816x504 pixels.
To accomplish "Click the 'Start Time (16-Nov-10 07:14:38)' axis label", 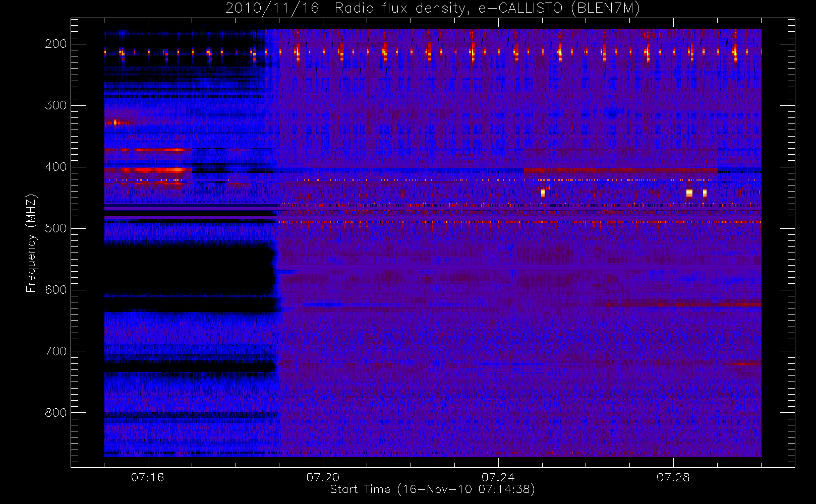I will click(x=432, y=489).
